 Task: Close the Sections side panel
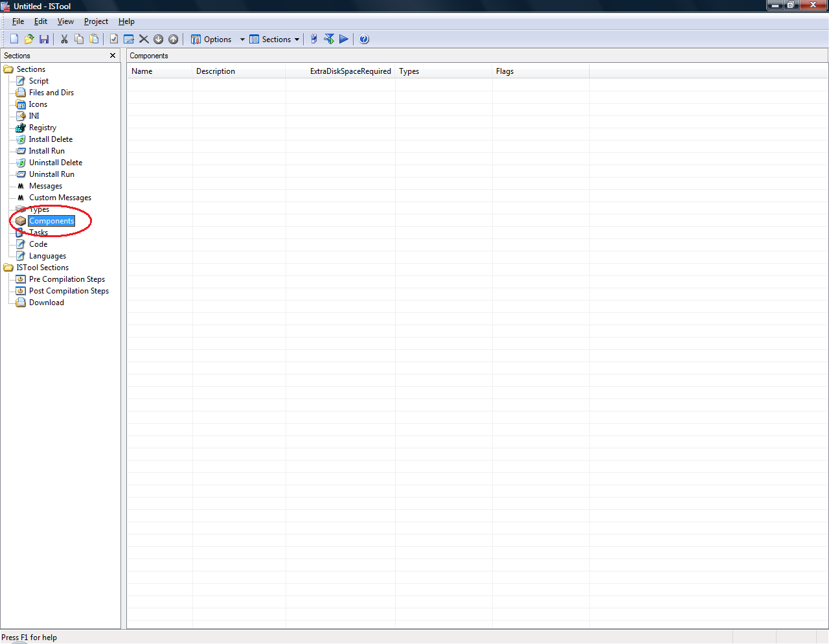click(x=113, y=56)
